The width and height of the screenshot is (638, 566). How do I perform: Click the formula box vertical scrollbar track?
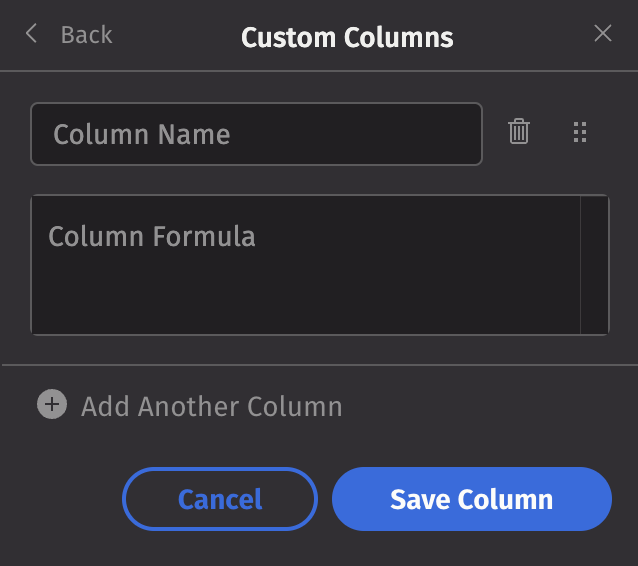coord(594,265)
